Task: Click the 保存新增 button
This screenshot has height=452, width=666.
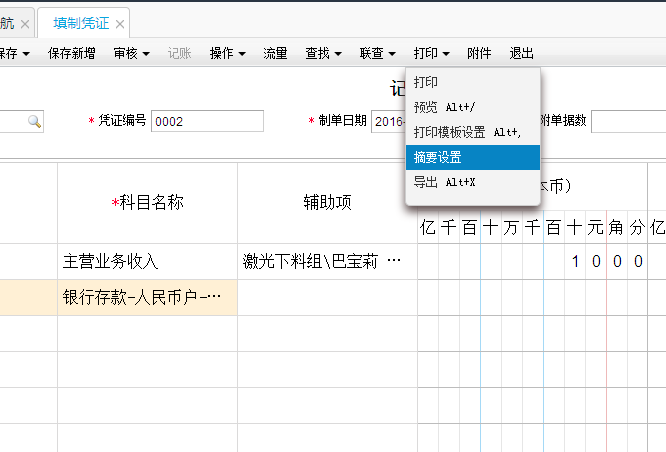Action: click(72, 53)
